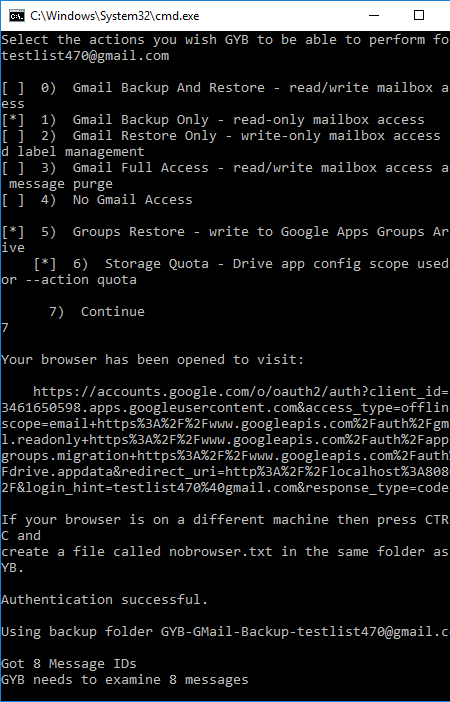
Task: Click the GYB needs to examine line
Action: tap(124, 680)
